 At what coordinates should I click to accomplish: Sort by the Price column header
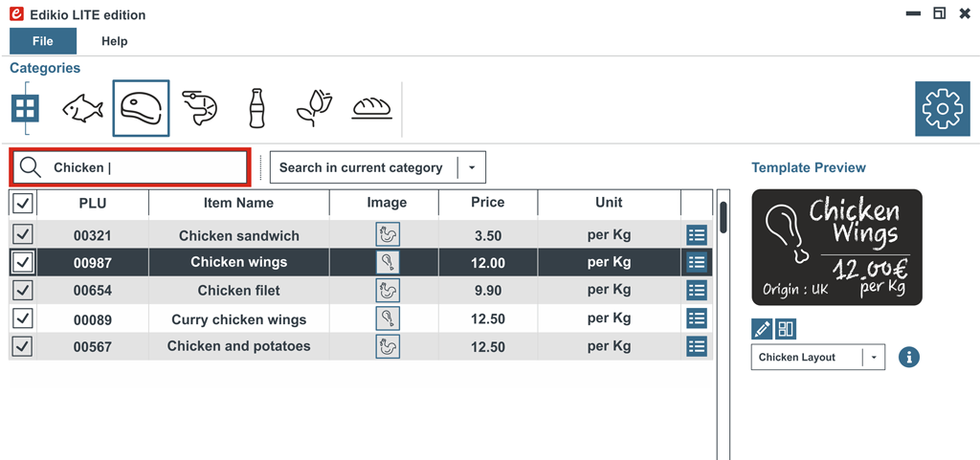pos(487,203)
